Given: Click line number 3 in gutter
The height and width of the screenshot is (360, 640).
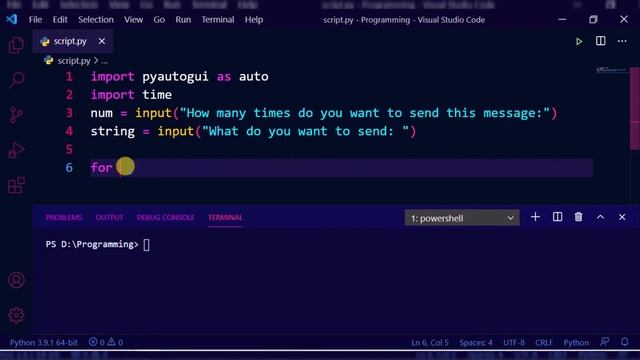Looking at the screenshot, I should pyautogui.click(x=69, y=113).
